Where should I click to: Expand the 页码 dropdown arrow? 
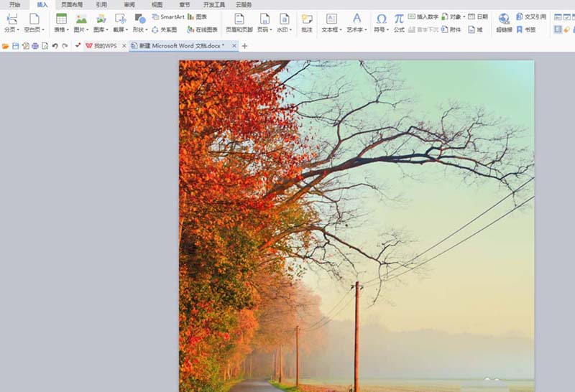271,30
